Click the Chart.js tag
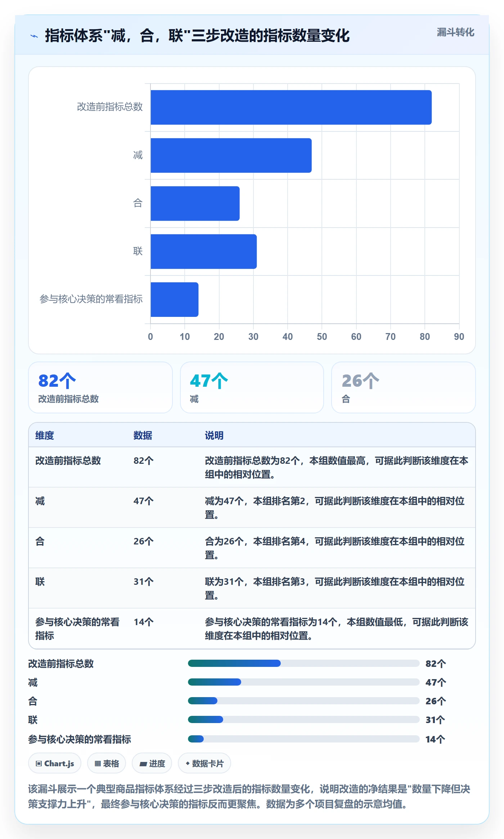 coord(55,763)
